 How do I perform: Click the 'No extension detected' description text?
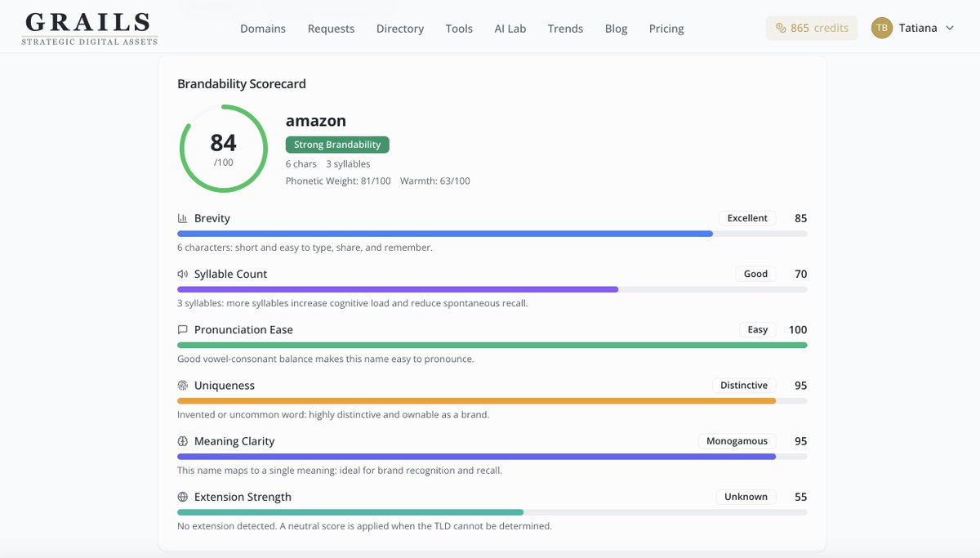364,526
